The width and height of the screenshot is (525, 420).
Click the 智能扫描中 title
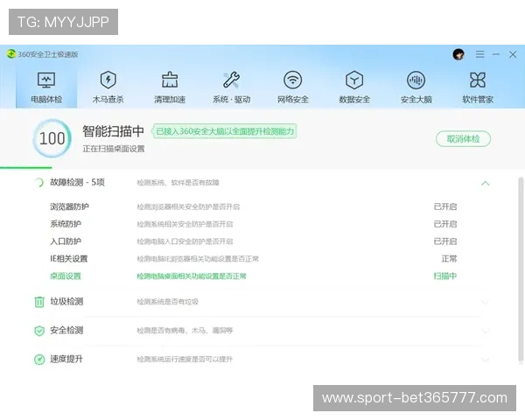113,131
